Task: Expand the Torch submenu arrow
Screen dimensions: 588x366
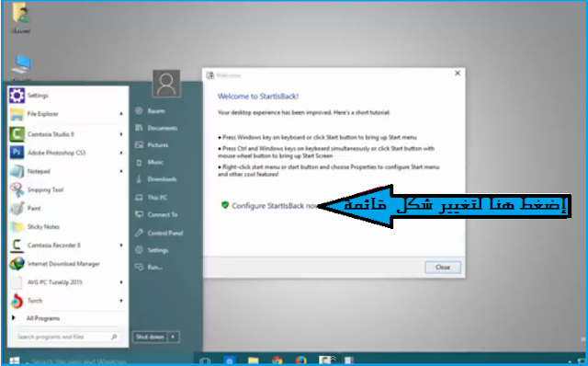Action: coord(121,301)
